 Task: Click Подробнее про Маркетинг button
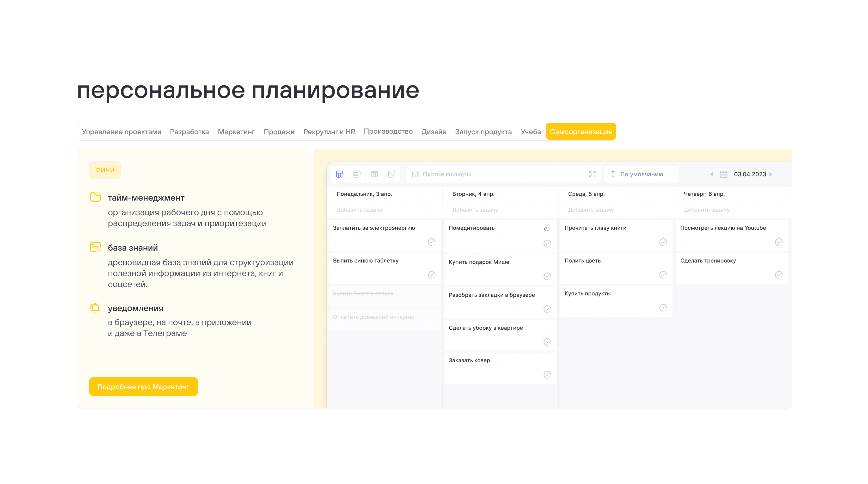click(x=143, y=387)
